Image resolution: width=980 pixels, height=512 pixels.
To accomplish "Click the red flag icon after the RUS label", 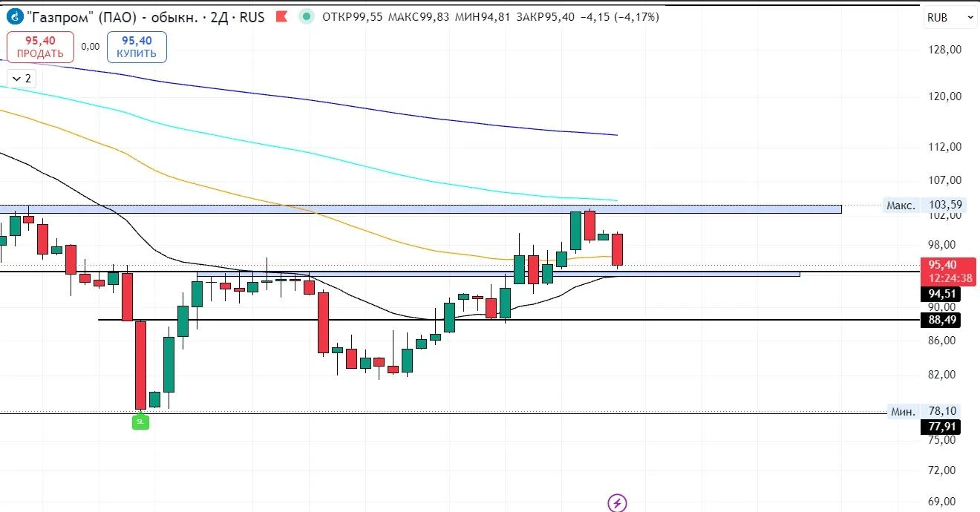I will coord(282,16).
